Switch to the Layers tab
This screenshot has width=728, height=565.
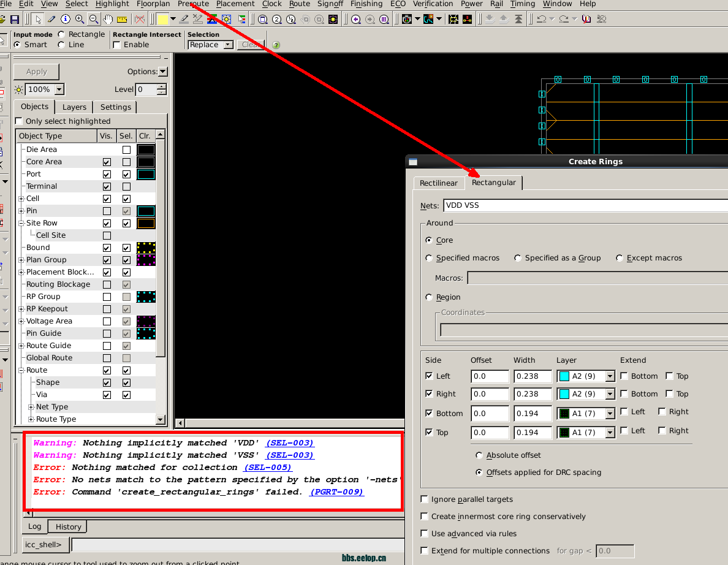pyautogui.click(x=74, y=107)
